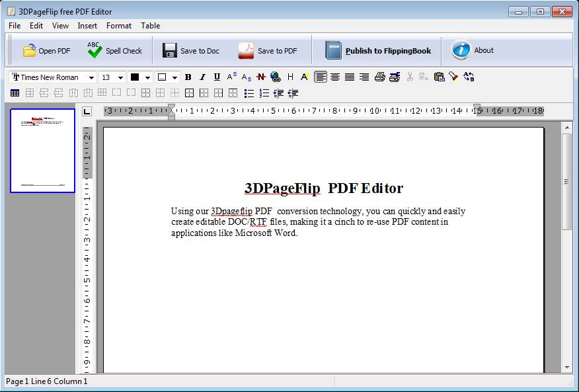Click the H heading icon
This screenshot has height=392, width=579.
coord(290,77)
